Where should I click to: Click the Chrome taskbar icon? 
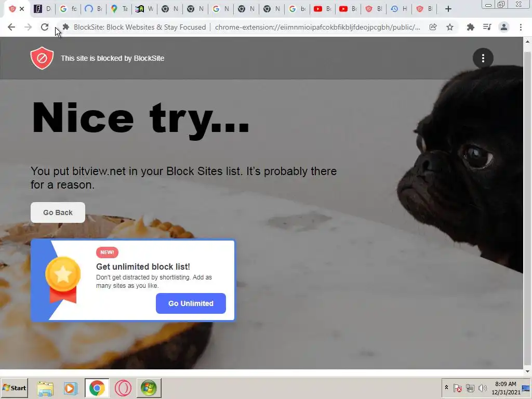(97, 388)
